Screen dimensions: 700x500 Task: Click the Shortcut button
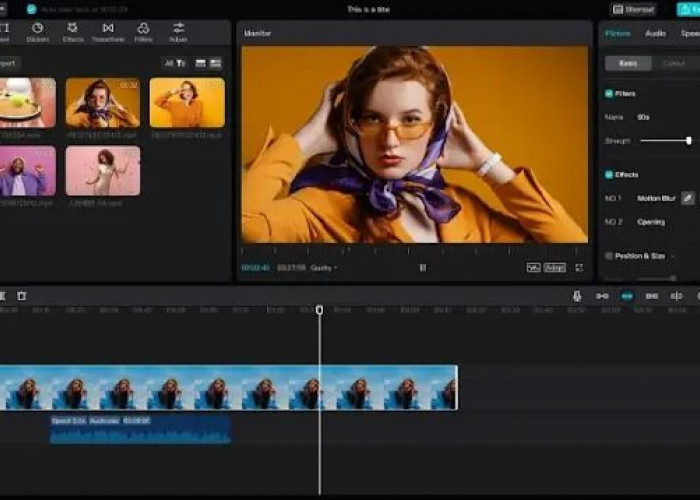[633, 9]
